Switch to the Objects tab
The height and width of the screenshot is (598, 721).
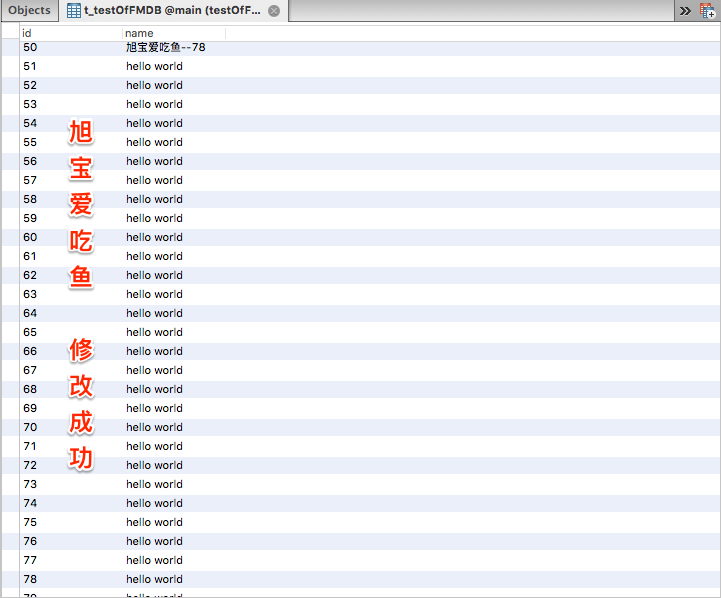pyautogui.click(x=29, y=10)
